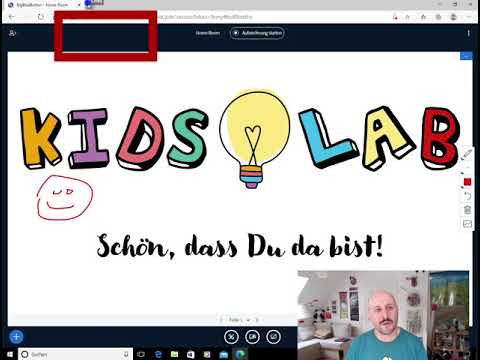480x360 pixels.
Task: Open browser collections icon
Action: (x=439, y=17)
